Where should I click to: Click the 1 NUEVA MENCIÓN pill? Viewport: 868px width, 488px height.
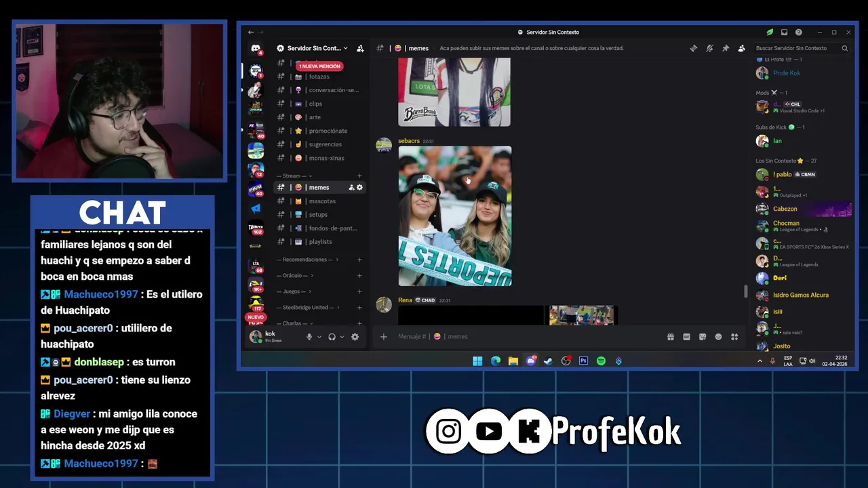coord(319,66)
